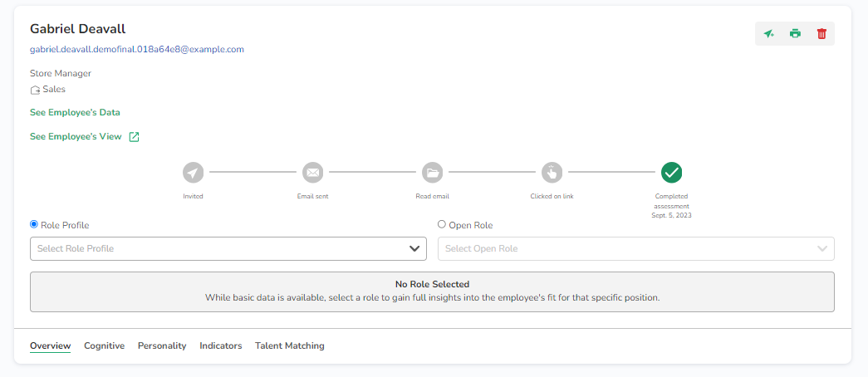The image size is (868, 377).
Task: Click the Email sent envelope icon
Action: [312, 173]
